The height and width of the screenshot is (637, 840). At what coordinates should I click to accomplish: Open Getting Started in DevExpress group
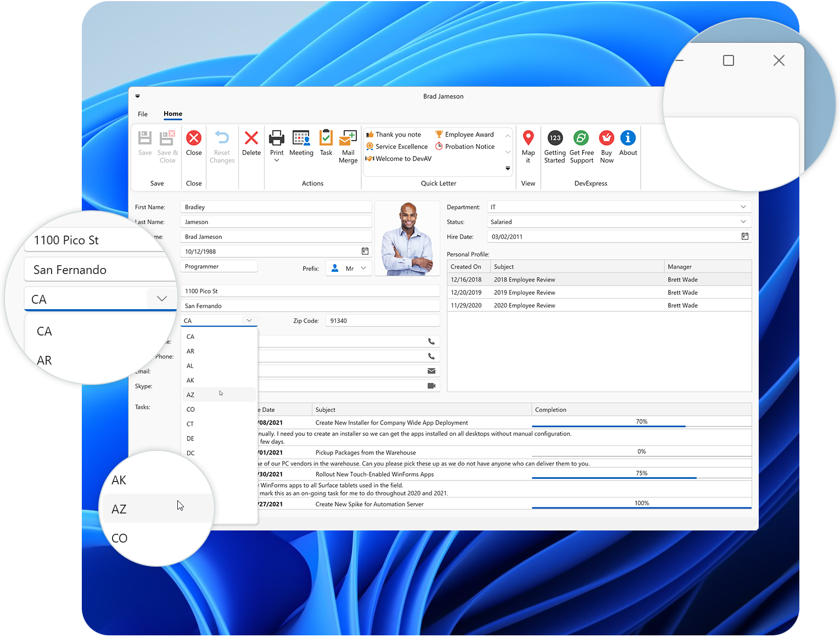tap(555, 144)
